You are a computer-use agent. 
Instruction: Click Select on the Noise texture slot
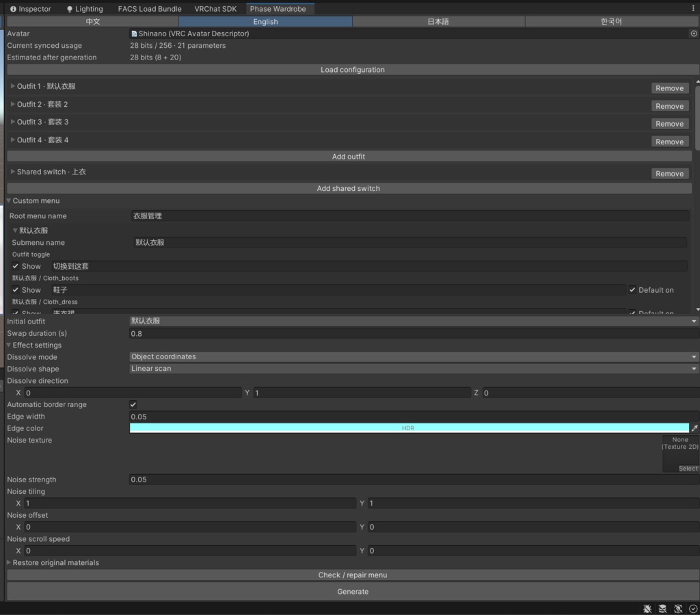(x=688, y=469)
